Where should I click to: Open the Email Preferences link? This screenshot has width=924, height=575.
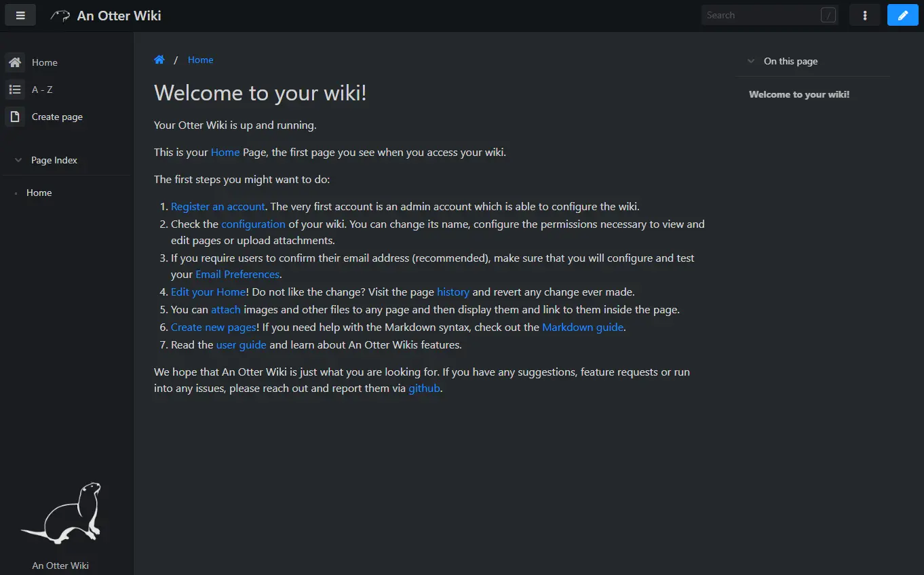pos(237,274)
